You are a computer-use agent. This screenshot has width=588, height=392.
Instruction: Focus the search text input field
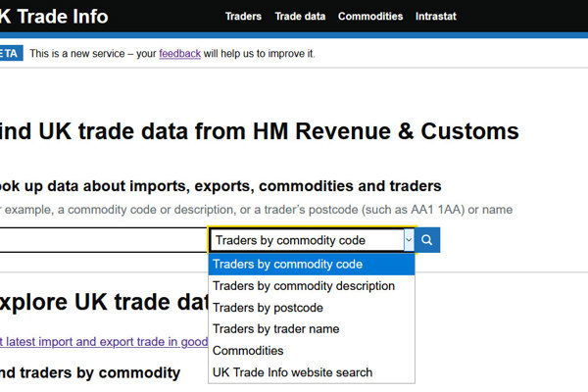(103, 240)
